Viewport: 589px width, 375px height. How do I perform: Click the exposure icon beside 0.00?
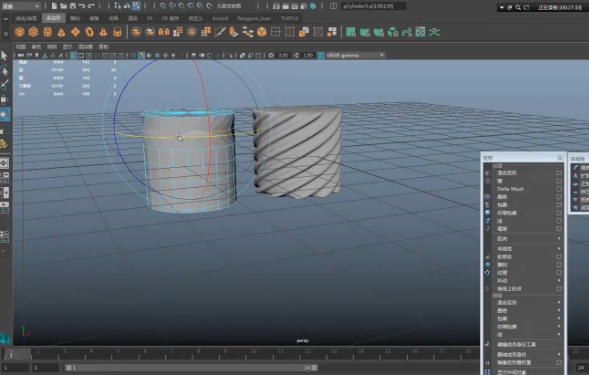click(x=271, y=55)
